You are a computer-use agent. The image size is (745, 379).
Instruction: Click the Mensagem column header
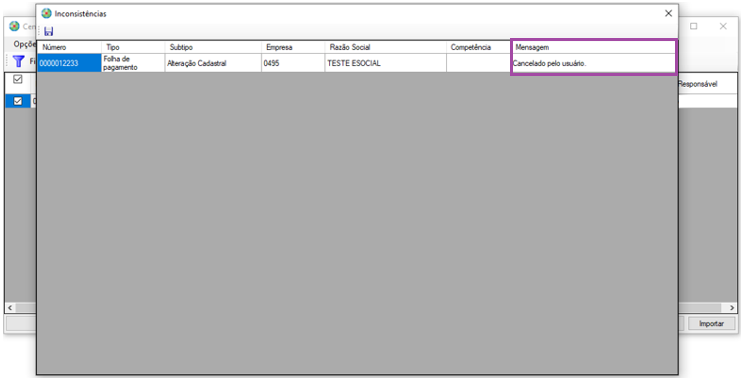coord(593,47)
